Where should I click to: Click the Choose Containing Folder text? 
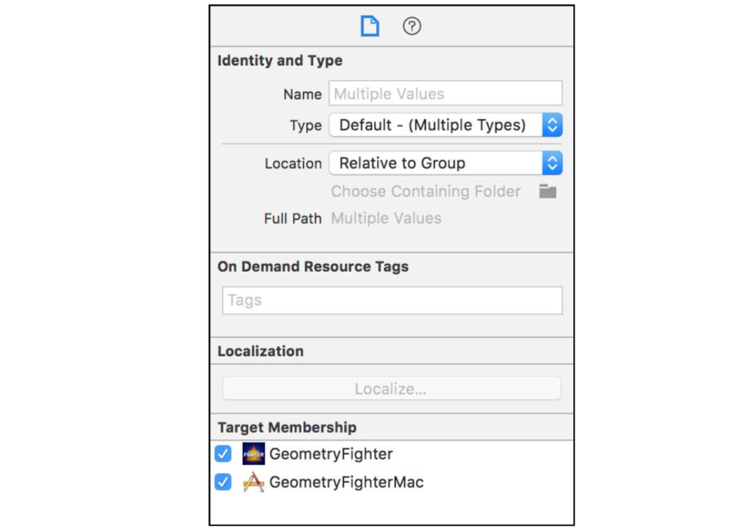[426, 191]
